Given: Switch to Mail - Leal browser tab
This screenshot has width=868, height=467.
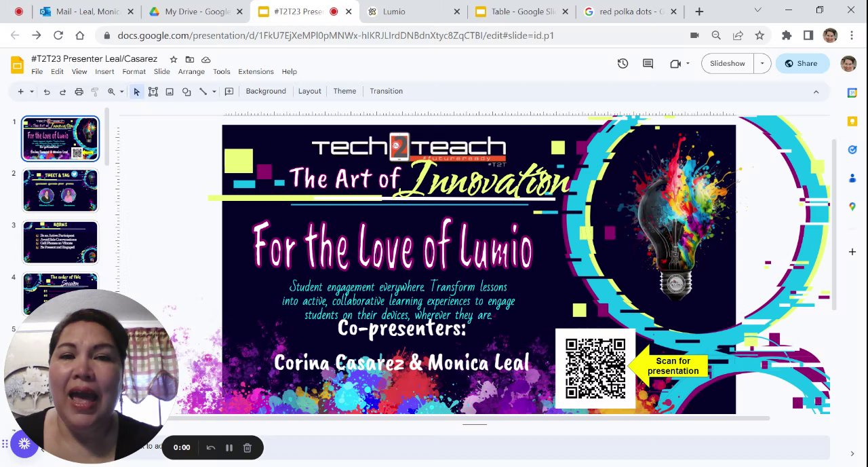Looking at the screenshot, I should [87, 12].
